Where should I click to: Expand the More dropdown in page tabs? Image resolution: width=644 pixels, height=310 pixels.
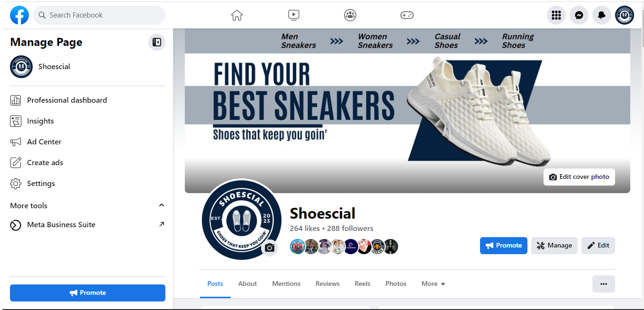[434, 284]
